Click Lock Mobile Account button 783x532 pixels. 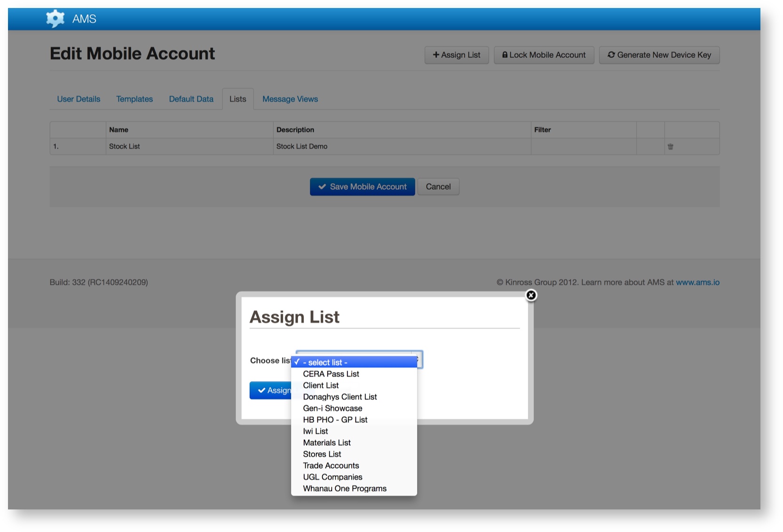(x=544, y=55)
